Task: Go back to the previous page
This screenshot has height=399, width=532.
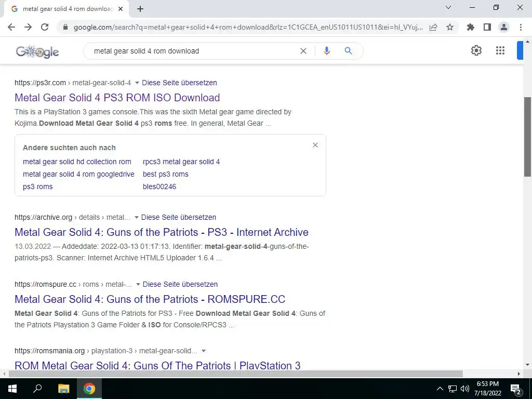Action: [11, 27]
